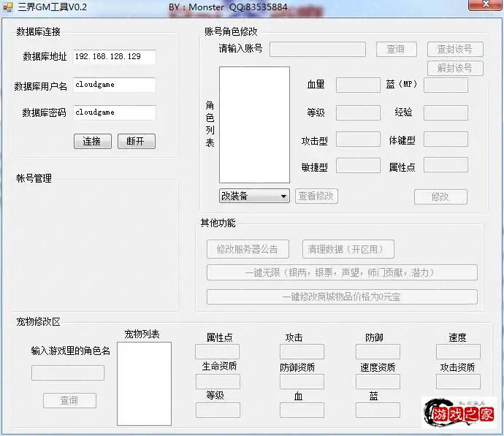504x436 pixels.
Task: Click the 修改服务器公告 button
Action: point(248,249)
